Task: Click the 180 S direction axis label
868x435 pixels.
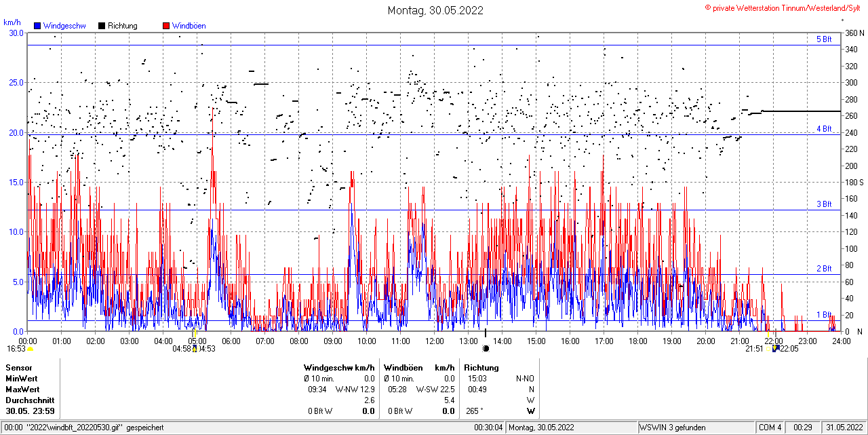Action: pos(854,183)
